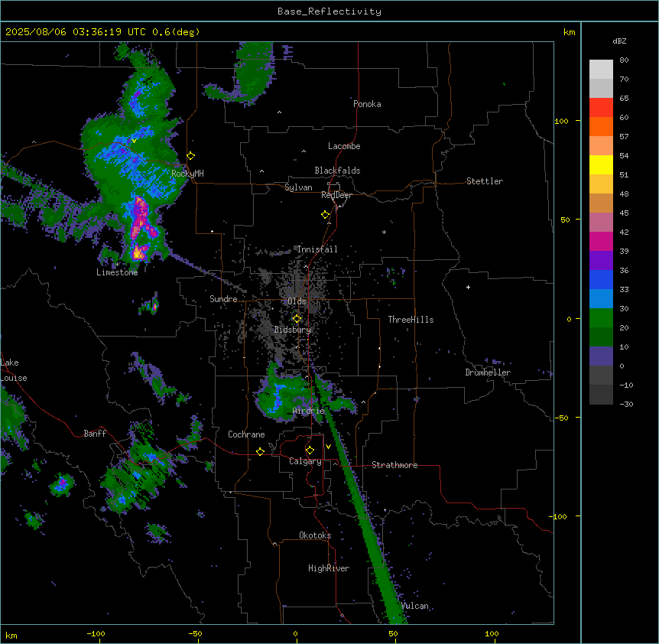This screenshot has height=644, width=659.
Task: Click the 50 tick label on right axis
Action: [565, 220]
